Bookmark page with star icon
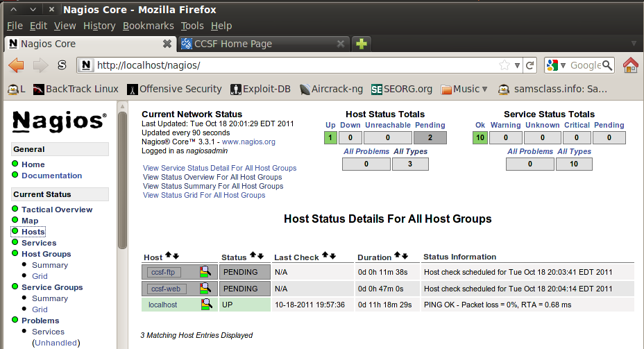 505,65
